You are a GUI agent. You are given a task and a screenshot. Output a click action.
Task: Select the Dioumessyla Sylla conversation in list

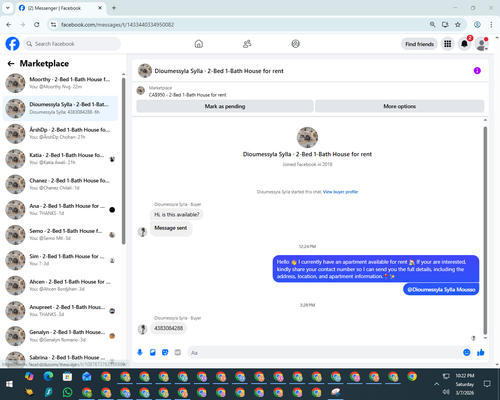click(x=60, y=108)
